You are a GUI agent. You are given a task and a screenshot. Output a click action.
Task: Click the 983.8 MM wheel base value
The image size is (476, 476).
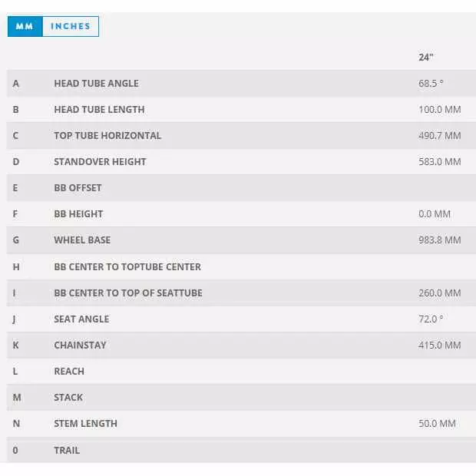coord(440,240)
